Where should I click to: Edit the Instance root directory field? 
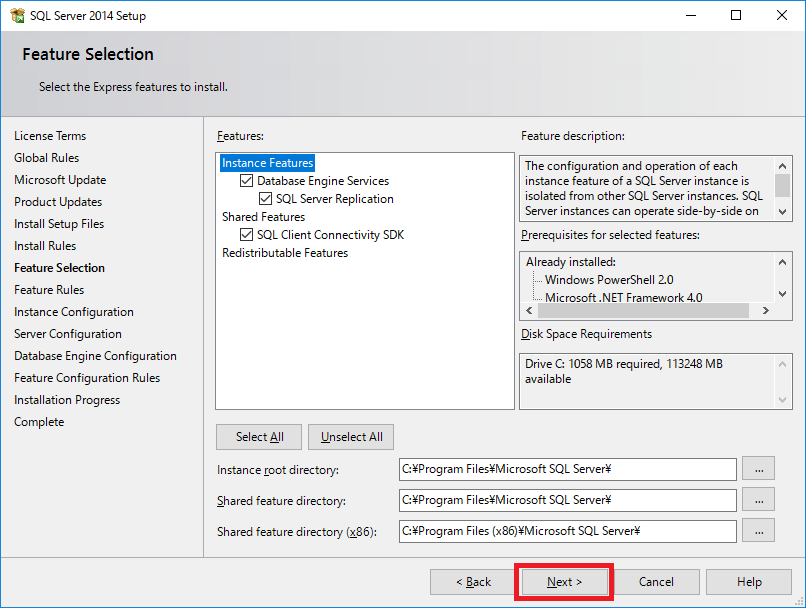pyautogui.click(x=567, y=469)
